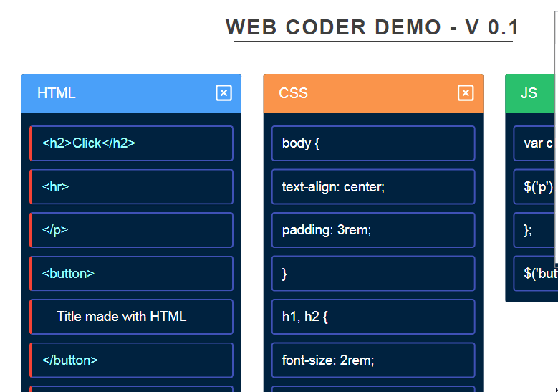Select the </button> closing tag line
Screen dimensions: 558x392
[131, 360]
